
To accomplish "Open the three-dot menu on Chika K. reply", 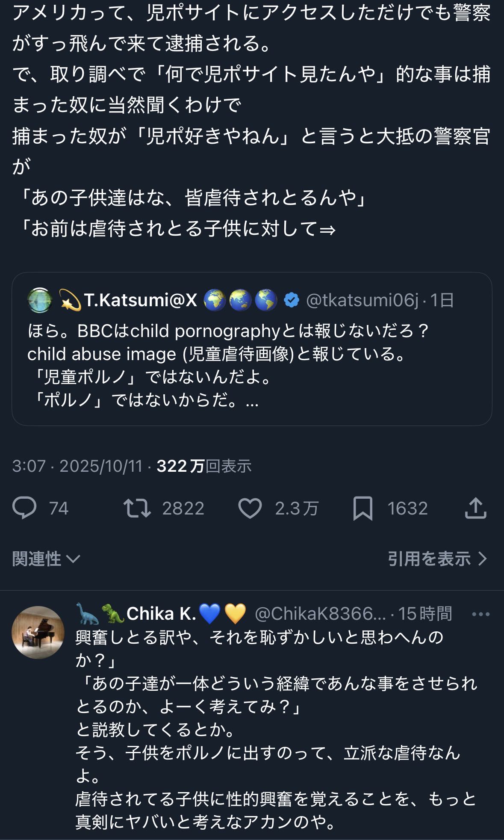I will (x=480, y=614).
